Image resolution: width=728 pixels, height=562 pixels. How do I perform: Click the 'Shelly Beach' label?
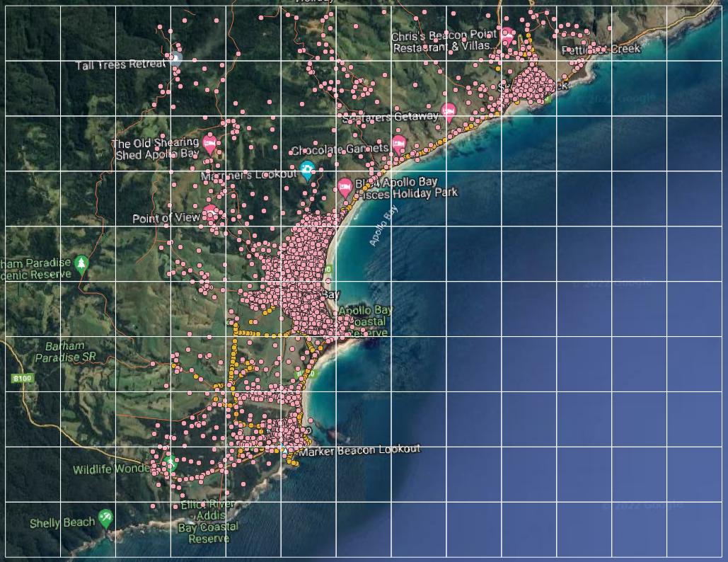(62, 522)
